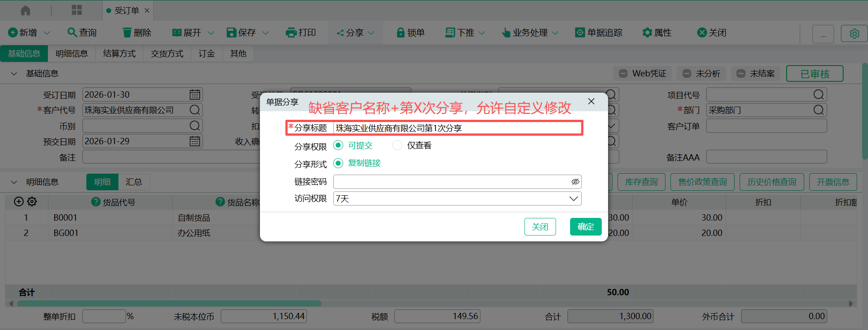Open the apps grid icon
The width and height of the screenshot is (868, 330).
coord(77,10)
